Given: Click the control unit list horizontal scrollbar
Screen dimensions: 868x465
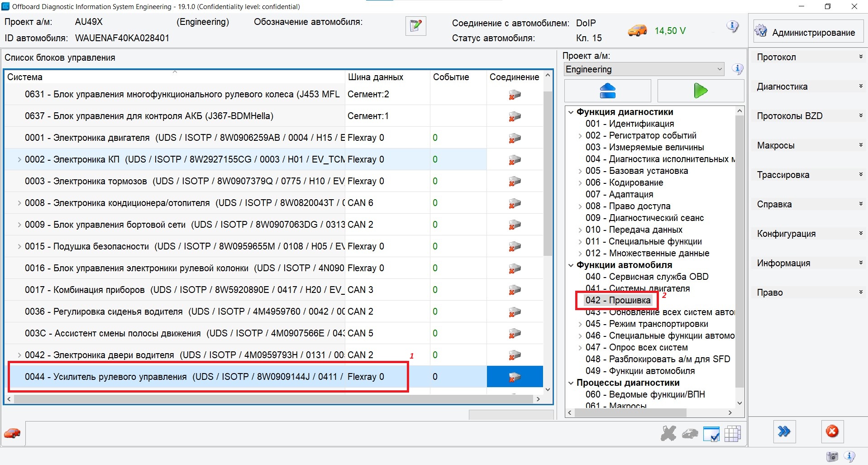Looking at the screenshot, I should coord(273,399).
